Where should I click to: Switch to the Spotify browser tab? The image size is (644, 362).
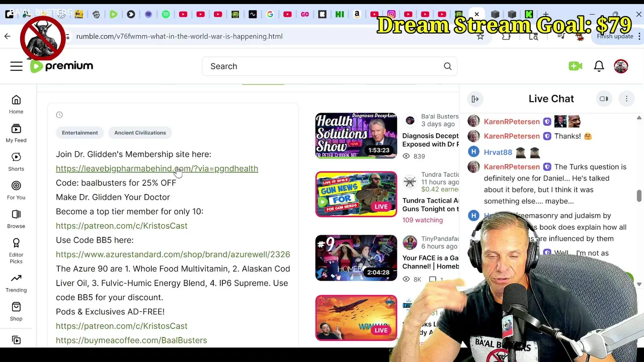166,15
